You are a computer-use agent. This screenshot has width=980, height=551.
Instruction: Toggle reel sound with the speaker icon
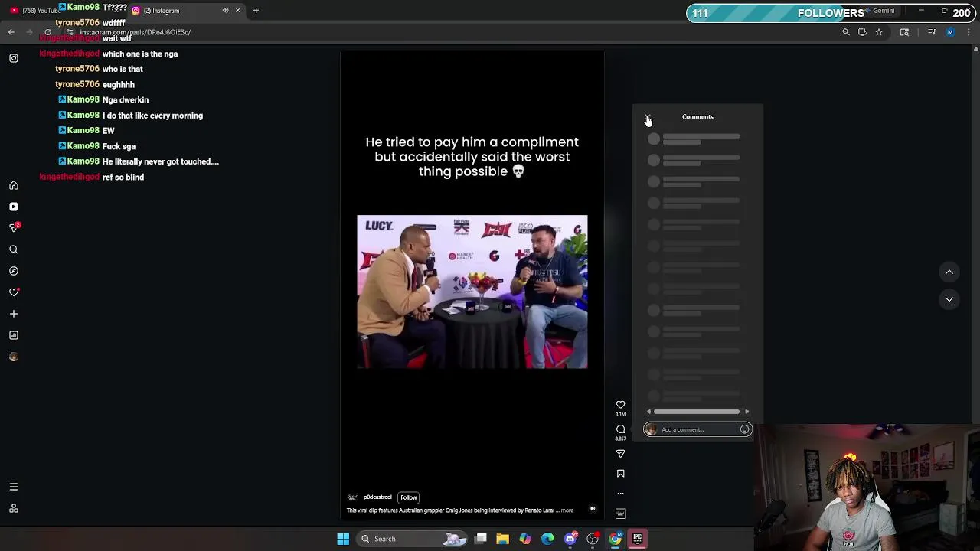click(x=593, y=508)
